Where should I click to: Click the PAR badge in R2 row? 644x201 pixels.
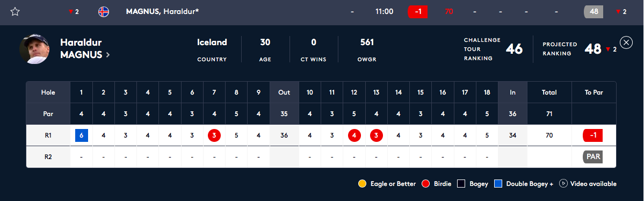coord(592,156)
